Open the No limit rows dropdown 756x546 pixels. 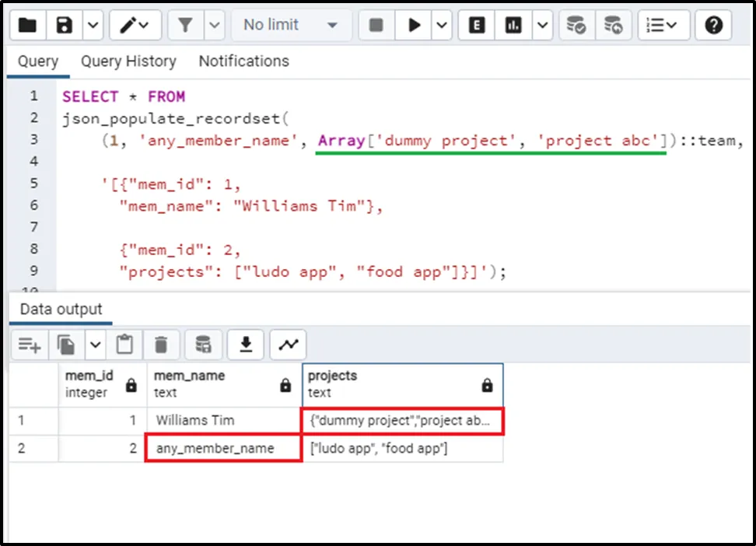[x=290, y=26]
